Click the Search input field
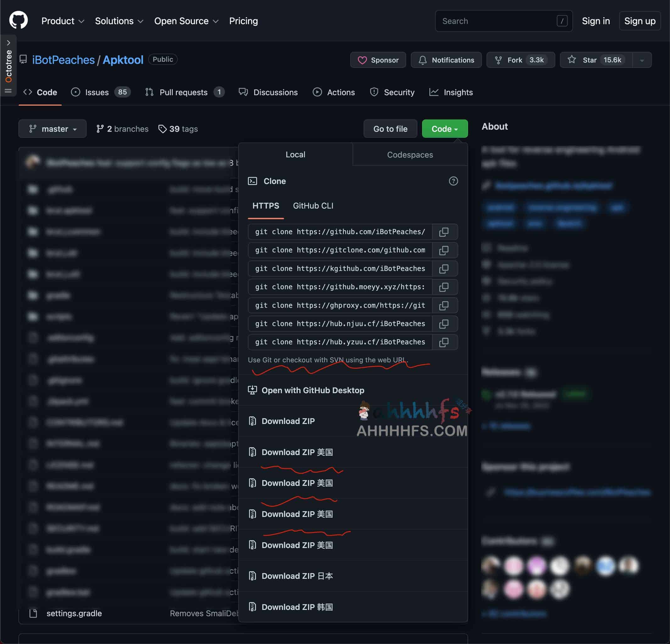 coord(496,21)
